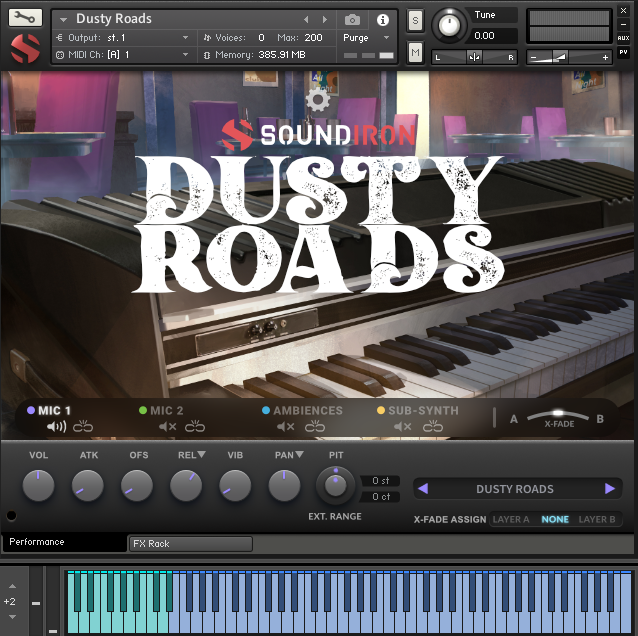Assign X-Fade to LAYER B
Screen dimensions: 638x636
tap(596, 519)
